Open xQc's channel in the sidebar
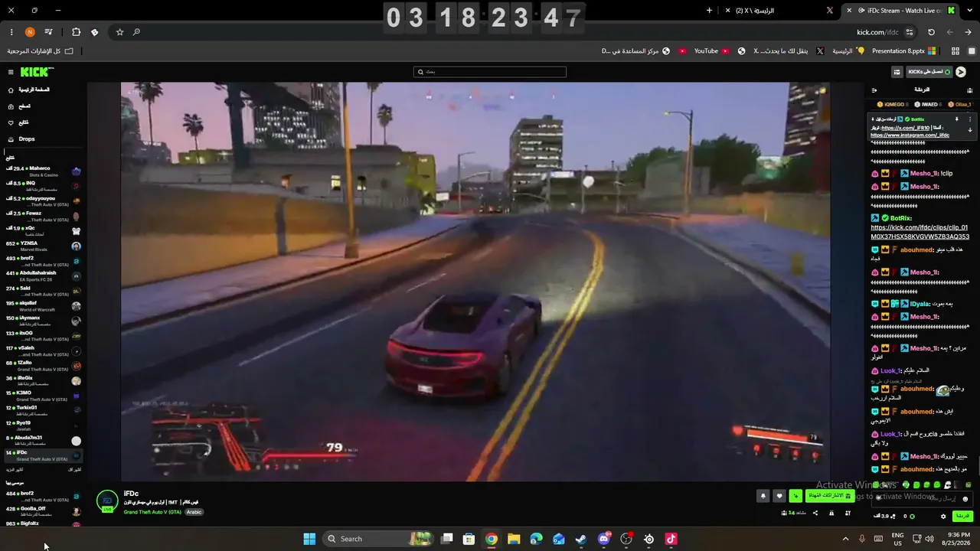The width and height of the screenshot is (980, 551). [44, 230]
